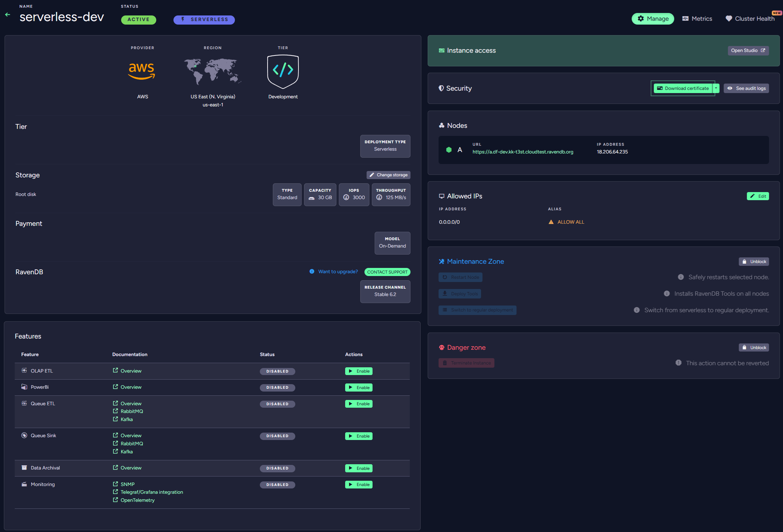Image resolution: width=783 pixels, height=532 pixels.
Task: Click the Development tier shield icon
Action: pos(283,71)
